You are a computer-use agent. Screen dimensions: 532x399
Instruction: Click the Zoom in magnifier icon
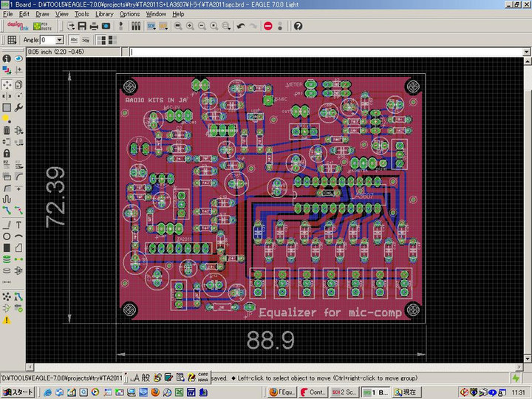pyautogui.click(x=191, y=26)
